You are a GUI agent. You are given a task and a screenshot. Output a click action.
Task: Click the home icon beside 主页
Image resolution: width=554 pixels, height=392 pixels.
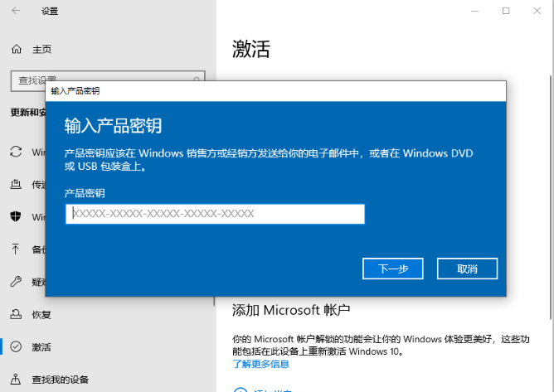point(17,50)
